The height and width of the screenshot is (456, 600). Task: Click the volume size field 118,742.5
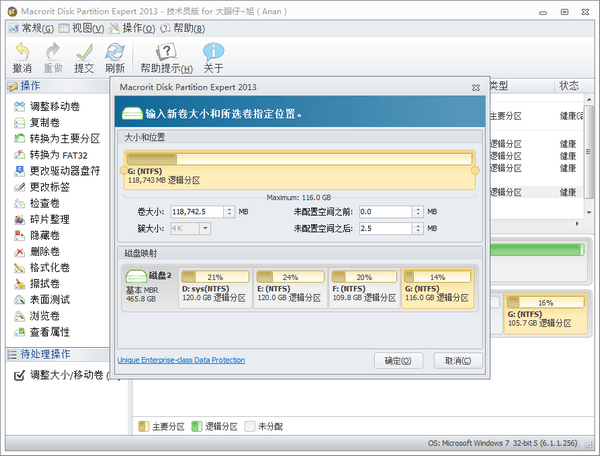(197, 212)
